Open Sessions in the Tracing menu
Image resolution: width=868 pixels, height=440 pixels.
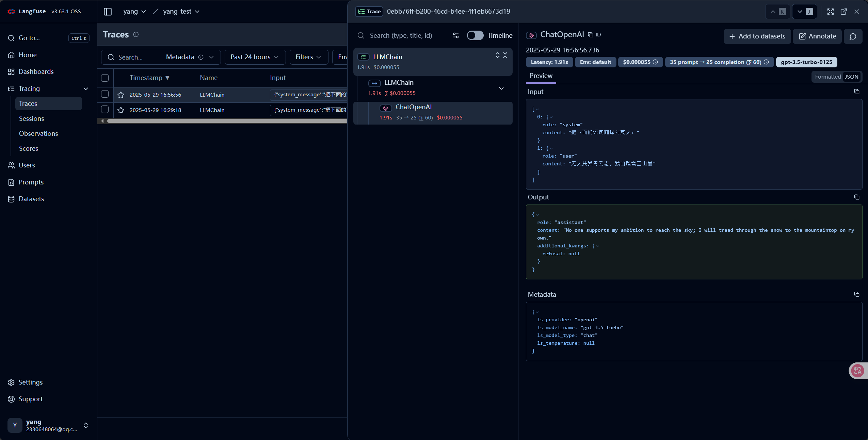pyautogui.click(x=32, y=118)
